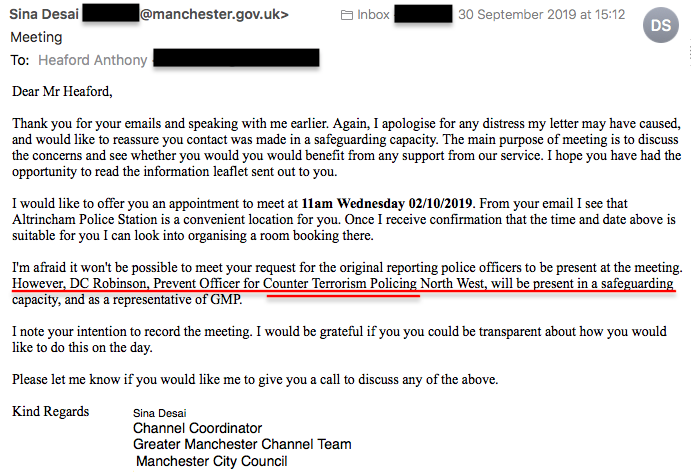Click the Inbox mailbox label
The image size is (691, 475).
click(373, 15)
